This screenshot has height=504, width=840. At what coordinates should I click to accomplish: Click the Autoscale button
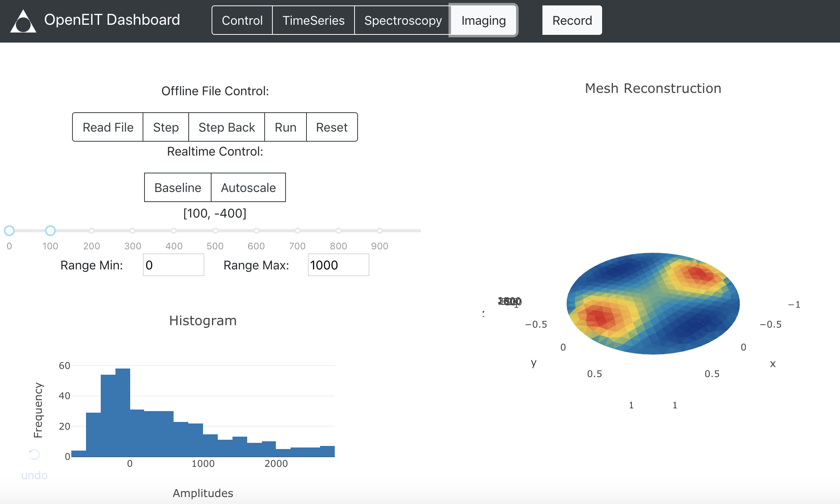[248, 188]
